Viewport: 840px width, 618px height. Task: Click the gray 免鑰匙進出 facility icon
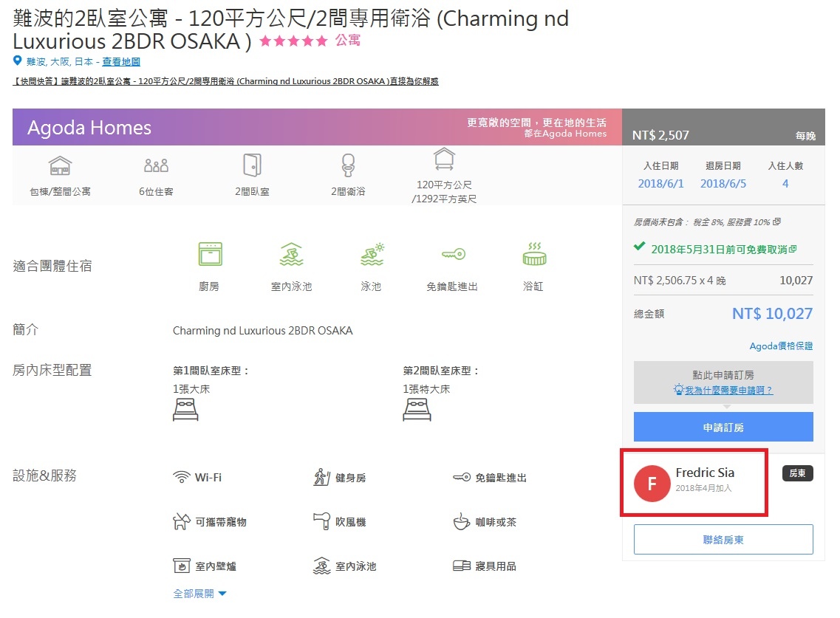tap(462, 477)
